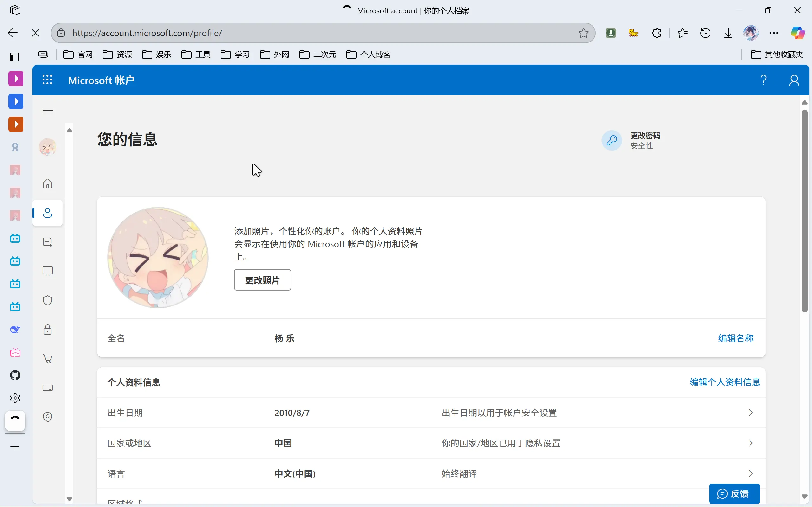Image resolution: width=812 pixels, height=507 pixels.
Task: Click the Home icon in sidebar
Action: tap(48, 183)
